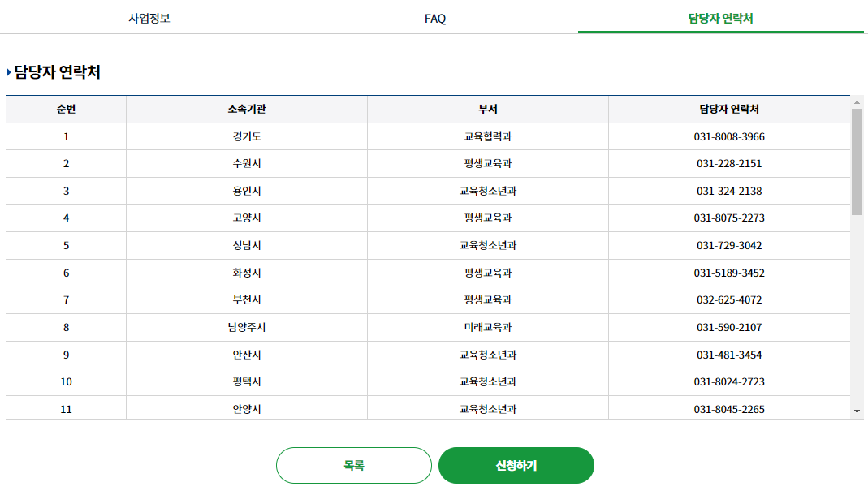
Task: Click the phone number 031-324-2138 for 용인시
Action: click(x=729, y=191)
